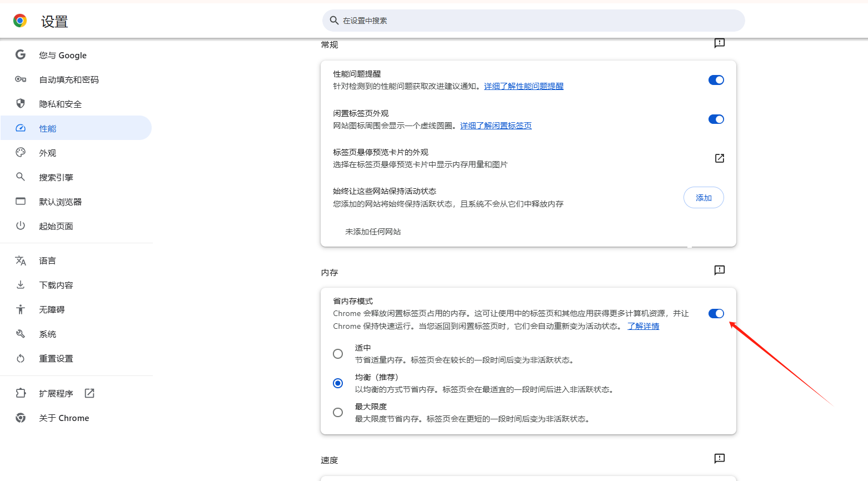Screen dimensions: 868x481
Task: Open 搜索引擎 settings
Action: 76,177
